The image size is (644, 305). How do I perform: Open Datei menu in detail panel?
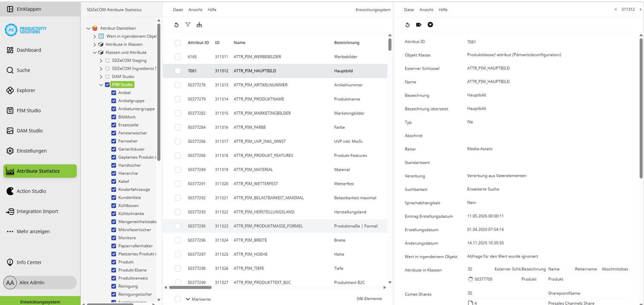point(409,9)
